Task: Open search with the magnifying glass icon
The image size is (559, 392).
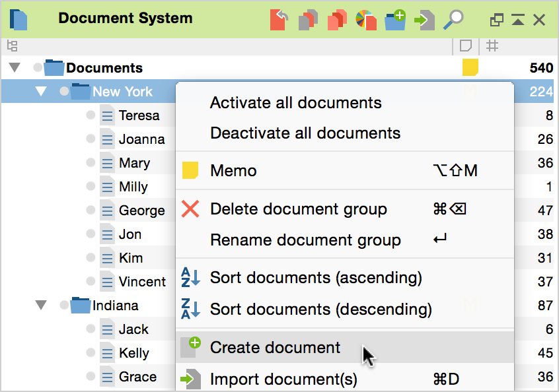Action: pos(453,20)
